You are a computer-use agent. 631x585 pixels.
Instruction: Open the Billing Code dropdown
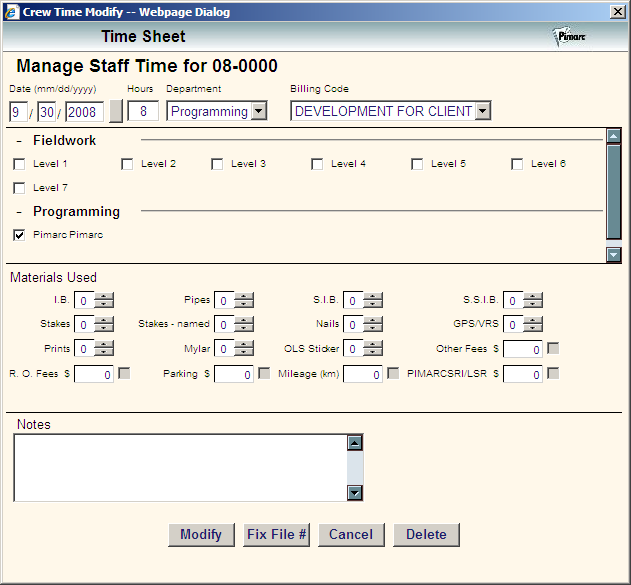click(x=390, y=111)
